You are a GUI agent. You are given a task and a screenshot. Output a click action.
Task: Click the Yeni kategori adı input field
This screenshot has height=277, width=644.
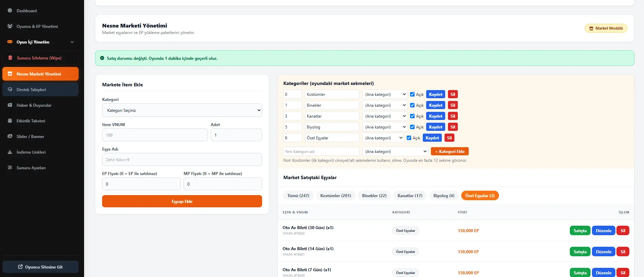(321, 151)
